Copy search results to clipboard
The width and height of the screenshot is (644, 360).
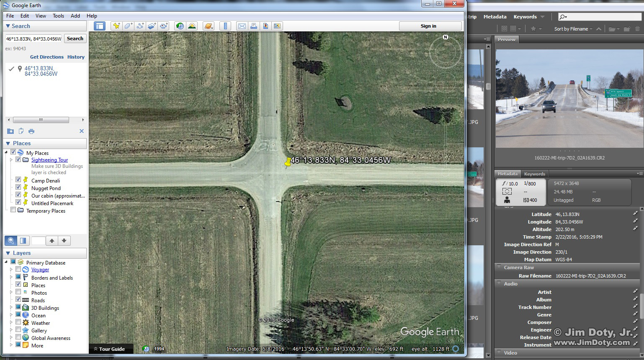[x=21, y=131]
